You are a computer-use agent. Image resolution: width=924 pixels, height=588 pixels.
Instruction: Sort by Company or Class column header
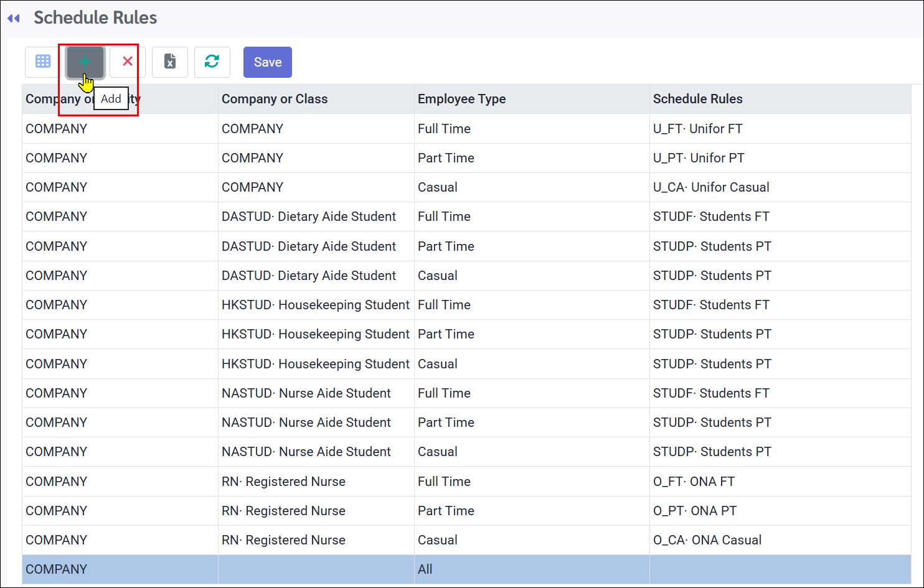pyautogui.click(x=316, y=99)
